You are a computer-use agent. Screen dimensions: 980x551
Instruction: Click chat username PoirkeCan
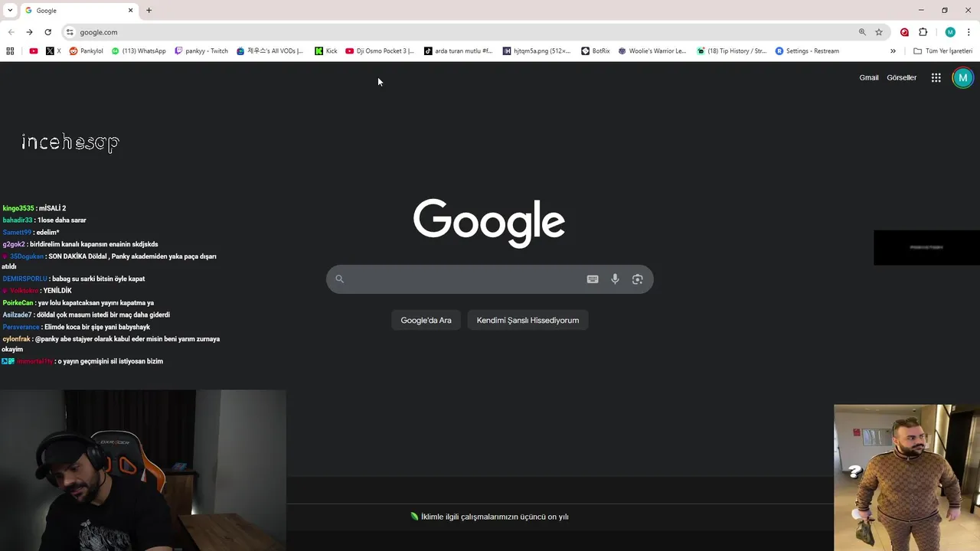pyautogui.click(x=18, y=303)
